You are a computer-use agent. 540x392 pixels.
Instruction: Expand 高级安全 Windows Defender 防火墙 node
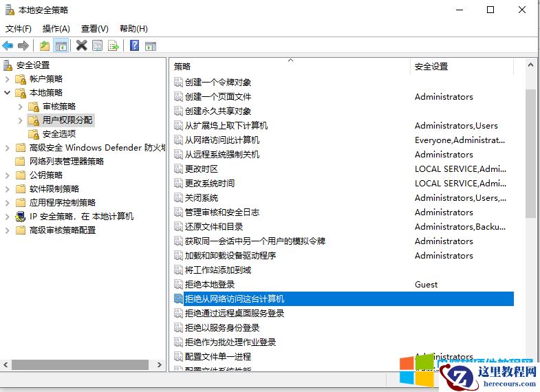pyautogui.click(x=8, y=148)
